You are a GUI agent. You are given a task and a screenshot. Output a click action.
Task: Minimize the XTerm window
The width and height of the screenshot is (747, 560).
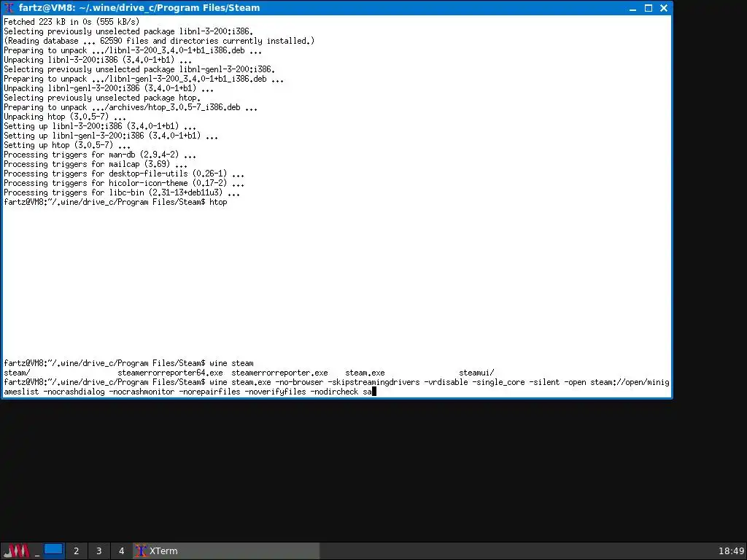(632, 8)
